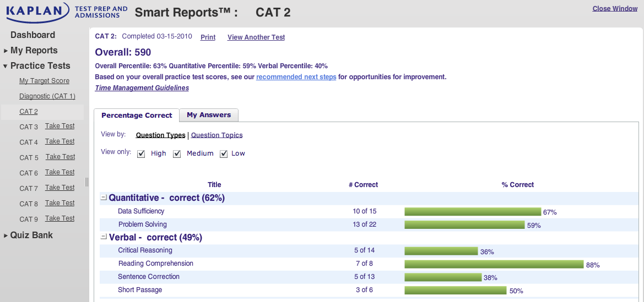Click 'Verbal - correct (49%)' heading

pyautogui.click(x=156, y=238)
